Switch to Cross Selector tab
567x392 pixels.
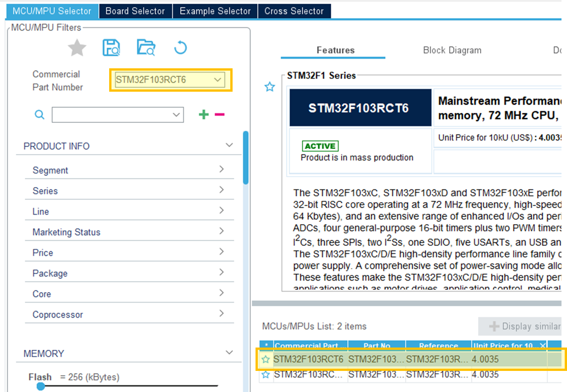(294, 11)
